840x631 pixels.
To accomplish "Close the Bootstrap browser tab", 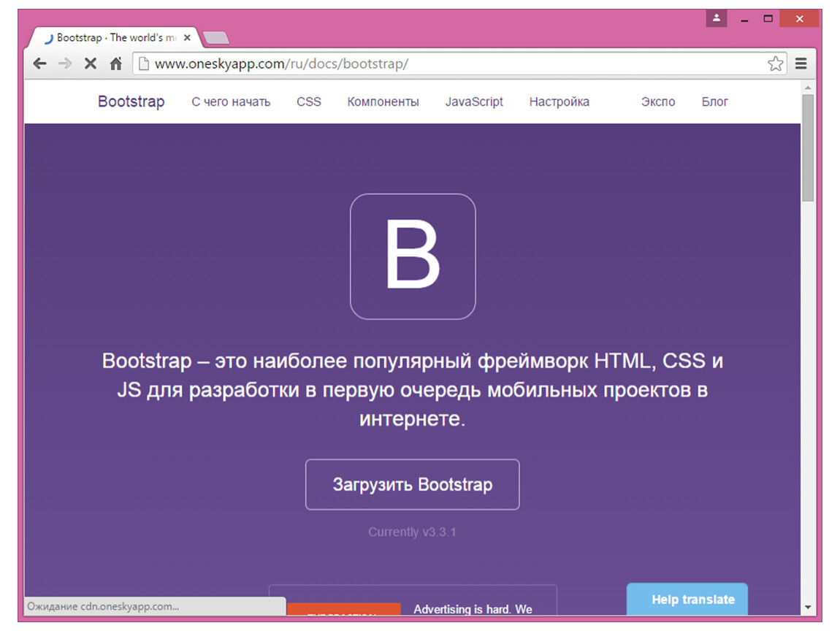I will [x=188, y=38].
